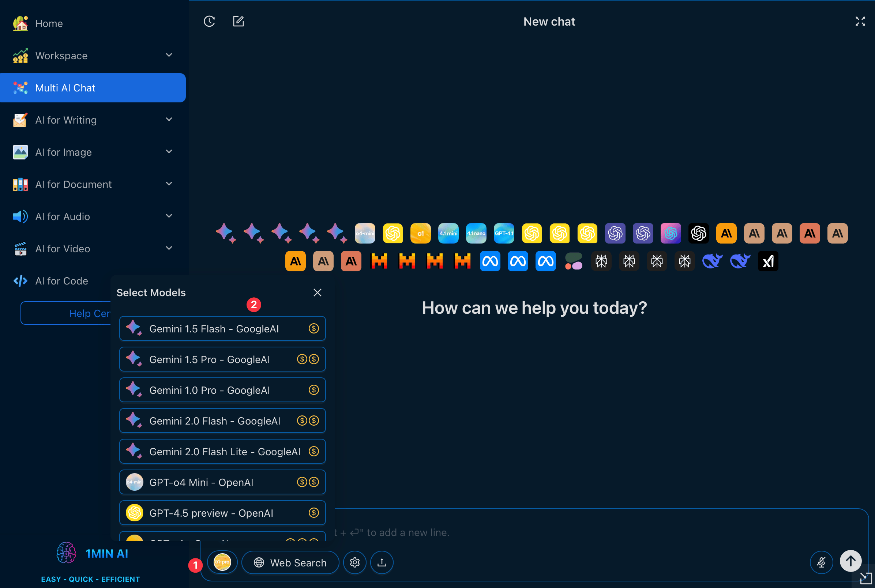Click the Home house icon
This screenshot has width=875, height=588.
(20, 23)
